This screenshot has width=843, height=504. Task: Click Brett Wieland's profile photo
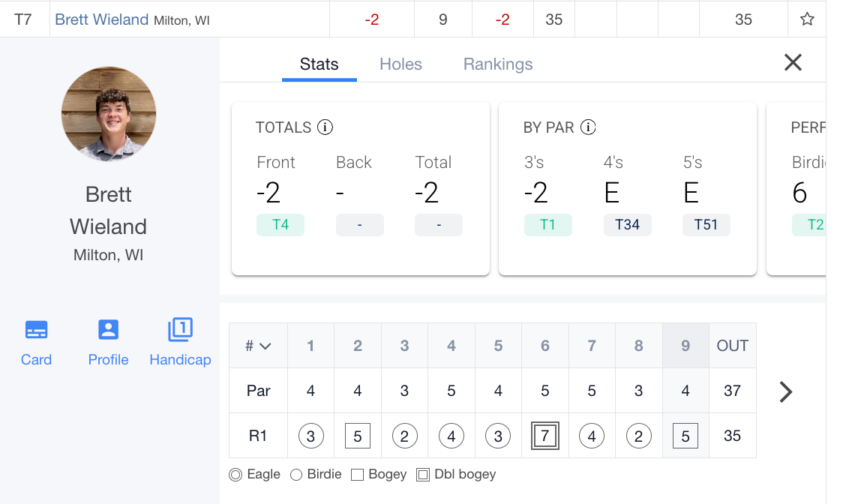(109, 114)
